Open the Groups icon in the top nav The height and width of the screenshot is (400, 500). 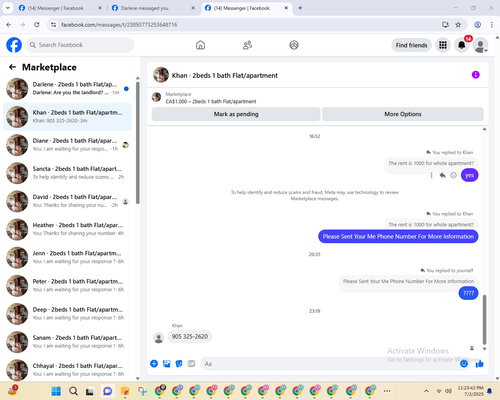pyautogui.click(x=294, y=45)
